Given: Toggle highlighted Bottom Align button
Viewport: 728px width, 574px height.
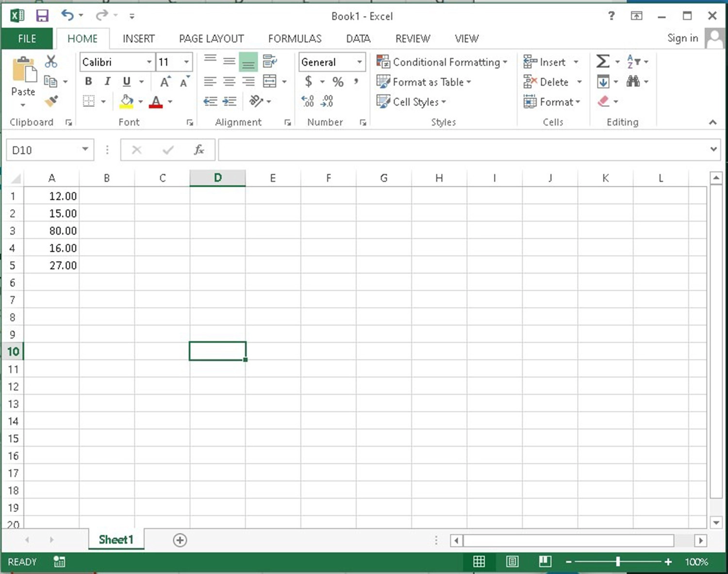Looking at the screenshot, I should coord(248,62).
